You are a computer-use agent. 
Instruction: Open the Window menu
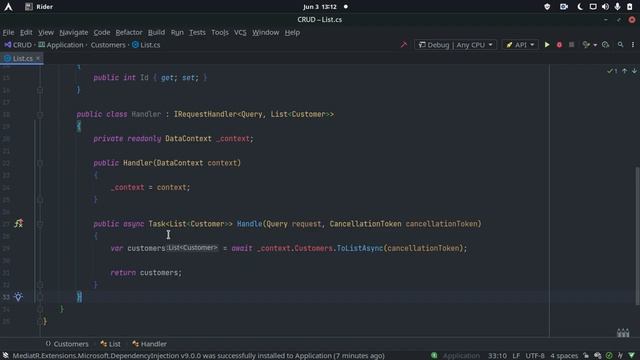(x=265, y=32)
